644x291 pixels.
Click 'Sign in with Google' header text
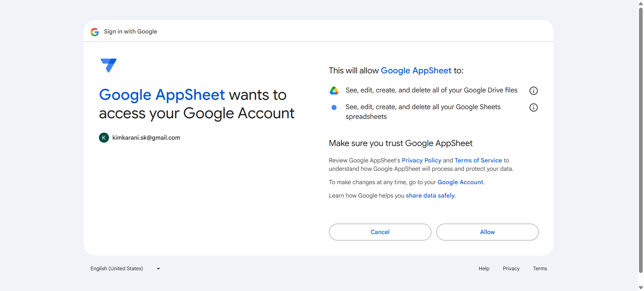coord(130,31)
